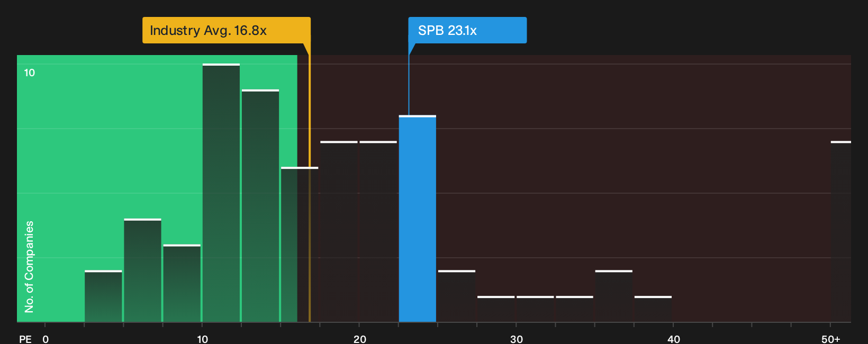868x344 pixels.
Task: Select the bar at PE 37.5–40
Action: (653, 309)
